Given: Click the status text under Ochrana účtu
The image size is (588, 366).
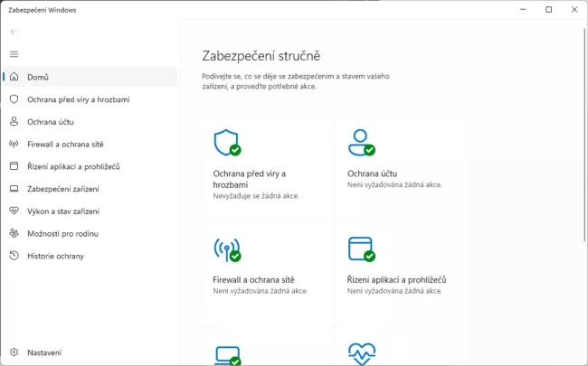Looking at the screenshot, I should pyautogui.click(x=394, y=184).
